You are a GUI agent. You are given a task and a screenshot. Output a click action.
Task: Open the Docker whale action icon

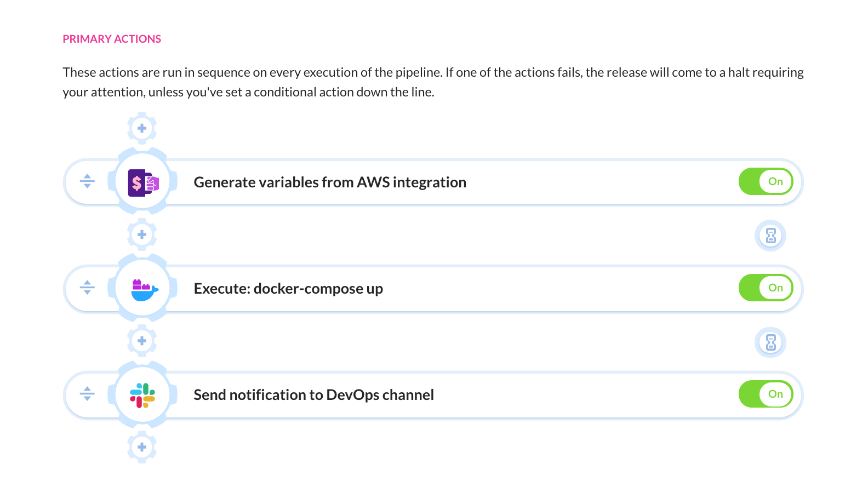(x=142, y=288)
